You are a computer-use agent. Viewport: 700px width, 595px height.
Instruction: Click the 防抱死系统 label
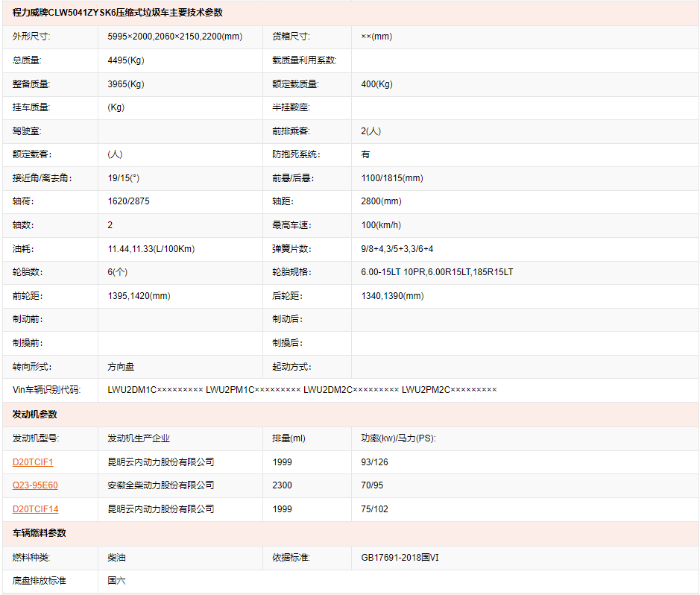tap(296, 154)
